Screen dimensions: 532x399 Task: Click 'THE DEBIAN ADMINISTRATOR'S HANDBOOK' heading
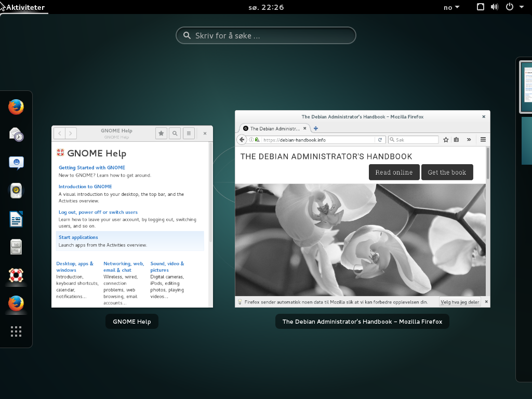click(x=326, y=156)
